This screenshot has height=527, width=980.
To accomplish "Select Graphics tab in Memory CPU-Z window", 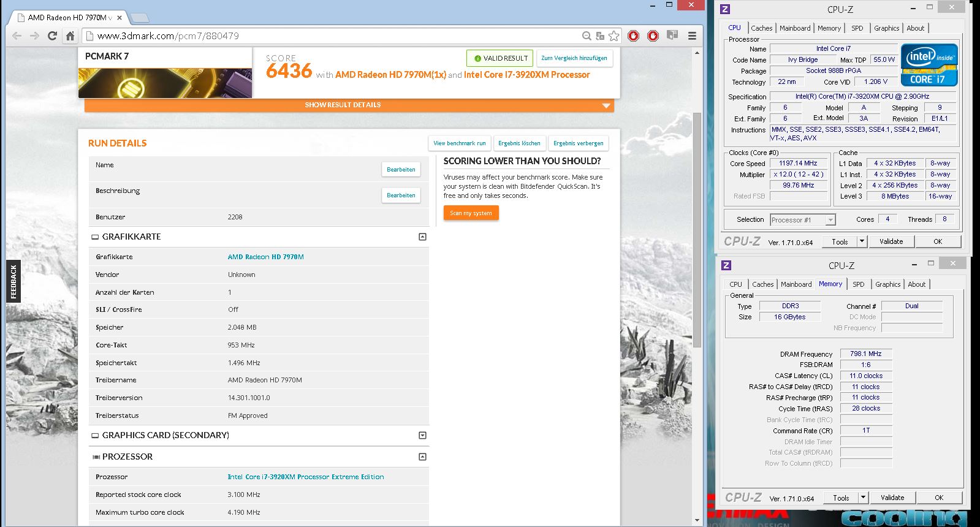I will [x=888, y=284].
